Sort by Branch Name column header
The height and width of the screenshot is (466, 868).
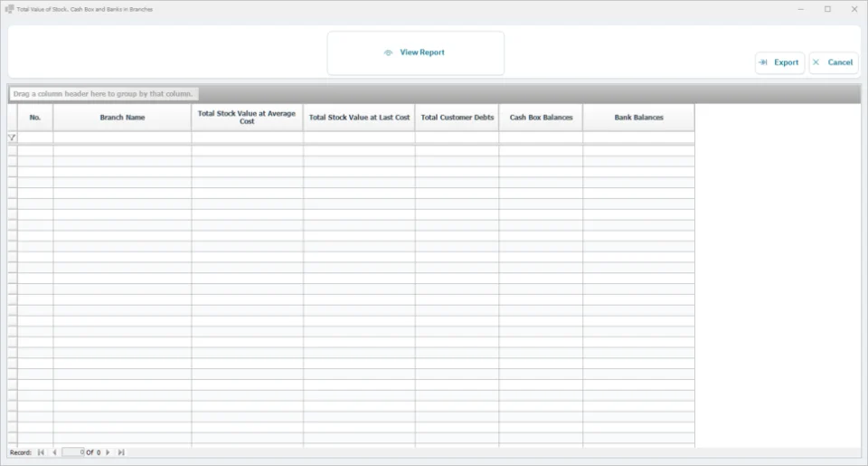[x=122, y=118]
